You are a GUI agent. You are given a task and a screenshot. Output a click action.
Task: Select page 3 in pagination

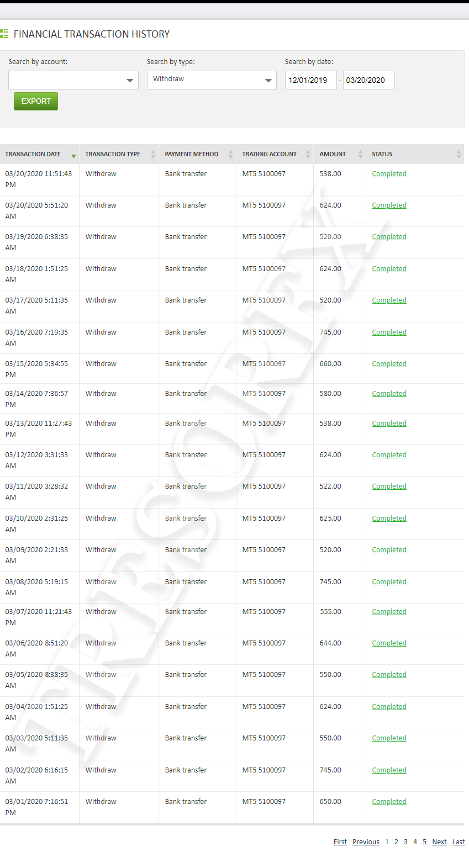coord(405,842)
